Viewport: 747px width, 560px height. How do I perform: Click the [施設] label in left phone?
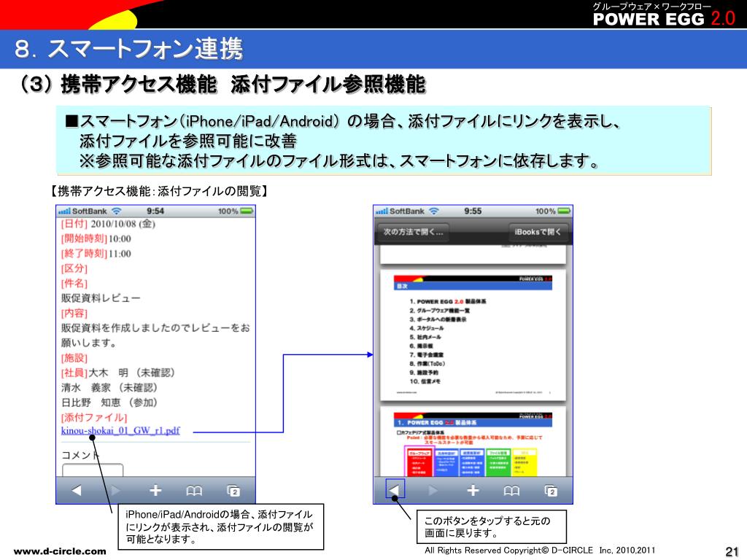pyautogui.click(x=74, y=357)
